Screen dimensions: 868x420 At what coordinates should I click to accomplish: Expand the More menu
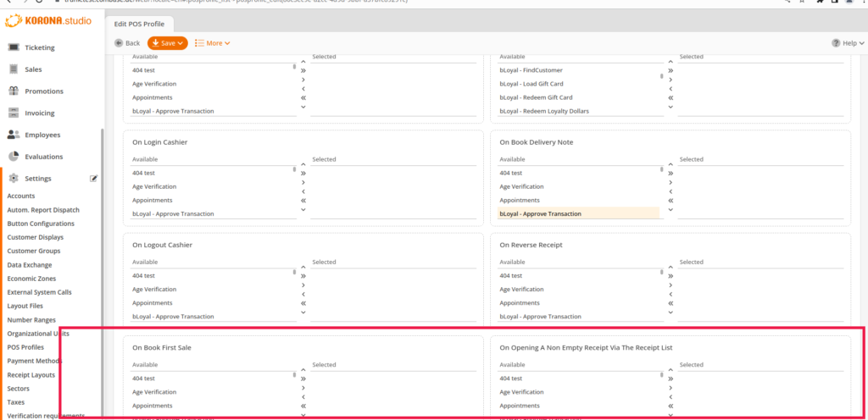click(213, 43)
